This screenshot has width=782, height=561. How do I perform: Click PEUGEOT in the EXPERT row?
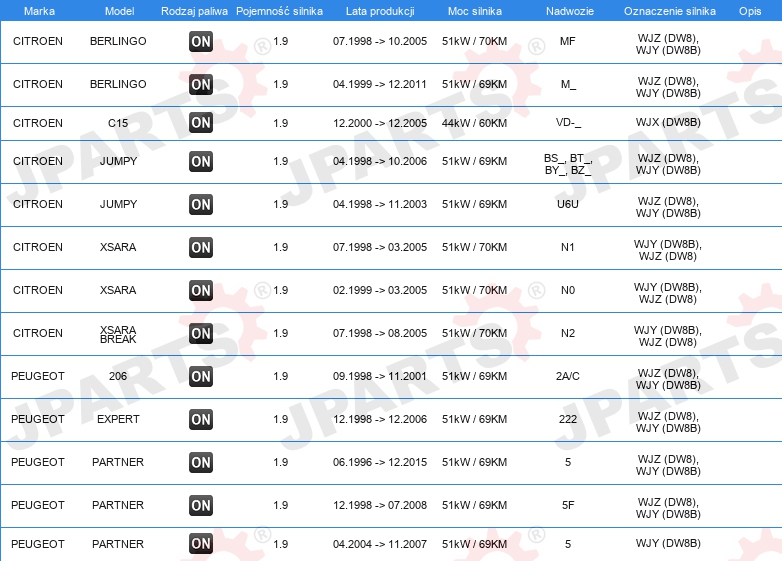pos(38,419)
